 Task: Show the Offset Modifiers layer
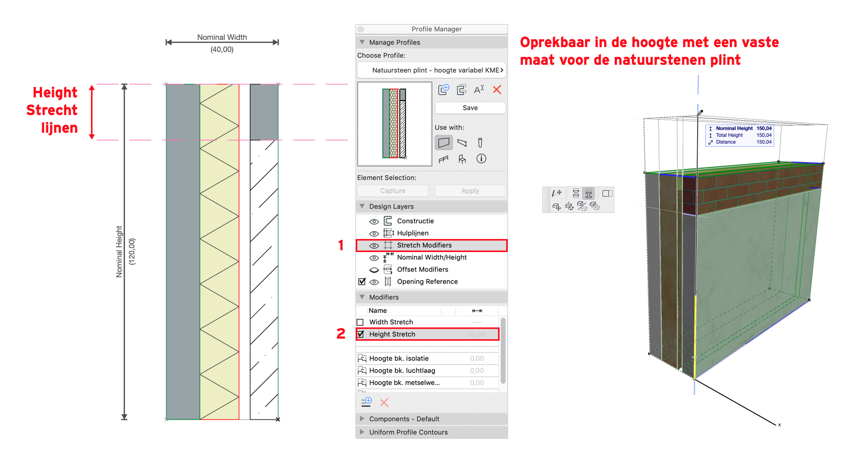pos(374,270)
